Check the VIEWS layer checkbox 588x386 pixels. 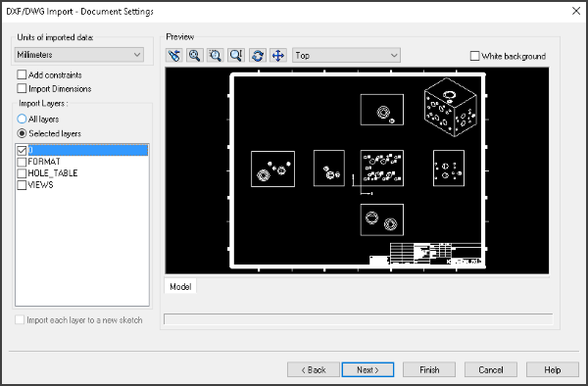(22, 185)
